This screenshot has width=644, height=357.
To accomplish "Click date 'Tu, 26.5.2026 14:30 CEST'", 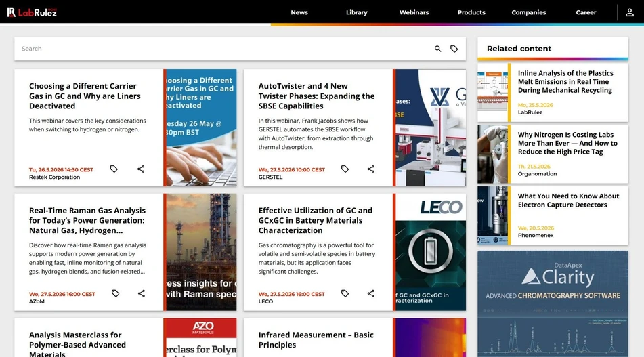I will coord(61,169).
